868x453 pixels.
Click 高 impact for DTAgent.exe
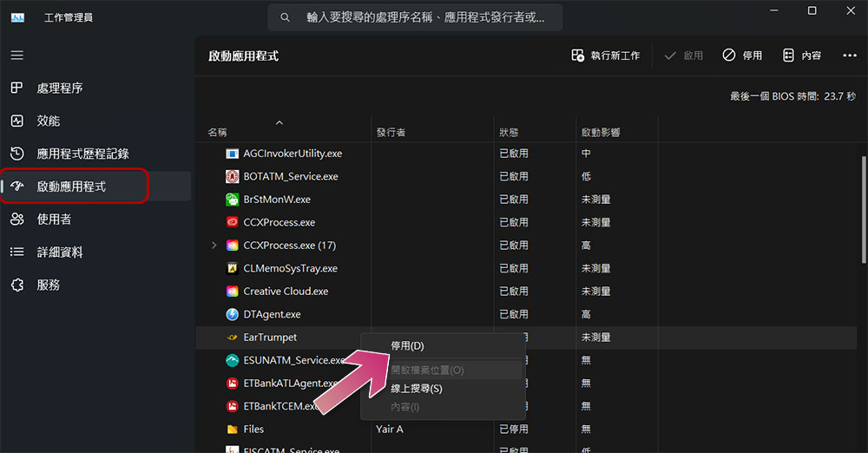586,314
